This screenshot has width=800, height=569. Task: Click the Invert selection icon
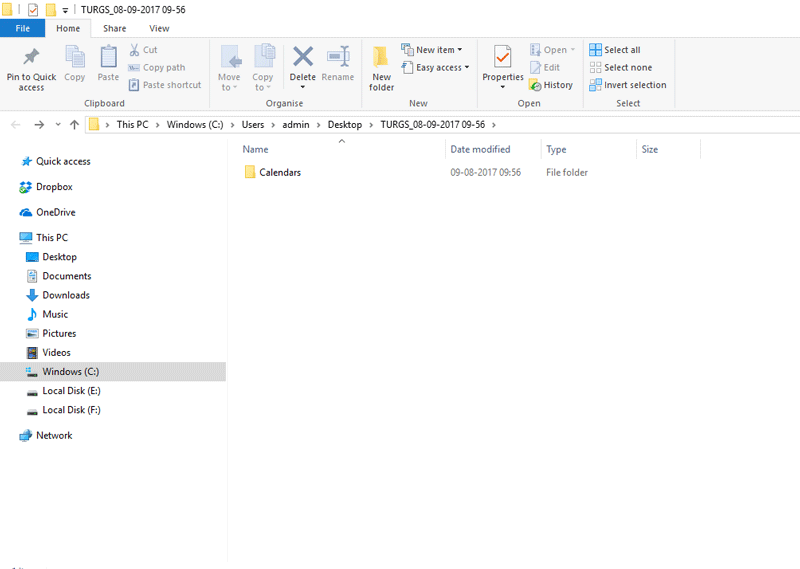coord(595,85)
